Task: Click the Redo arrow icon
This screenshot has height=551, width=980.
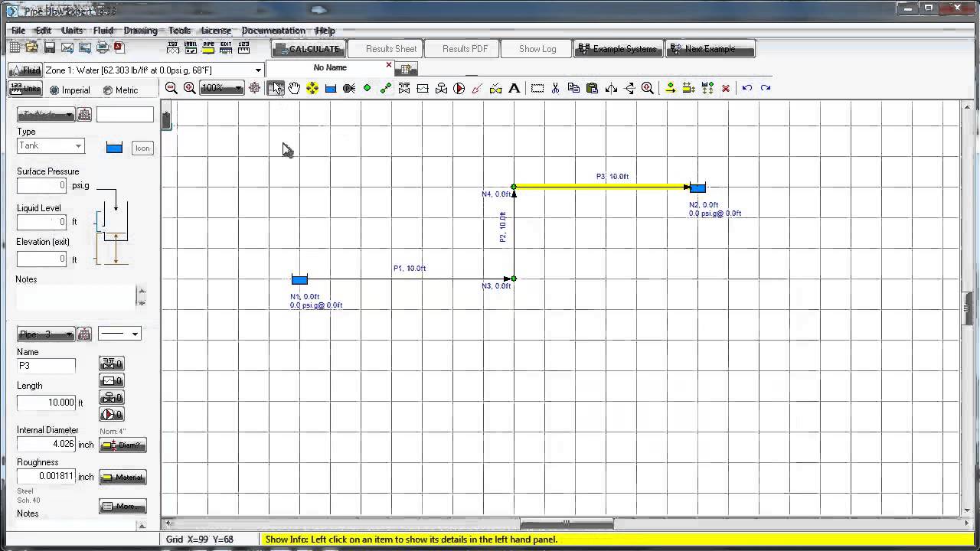Action: click(766, 88)
